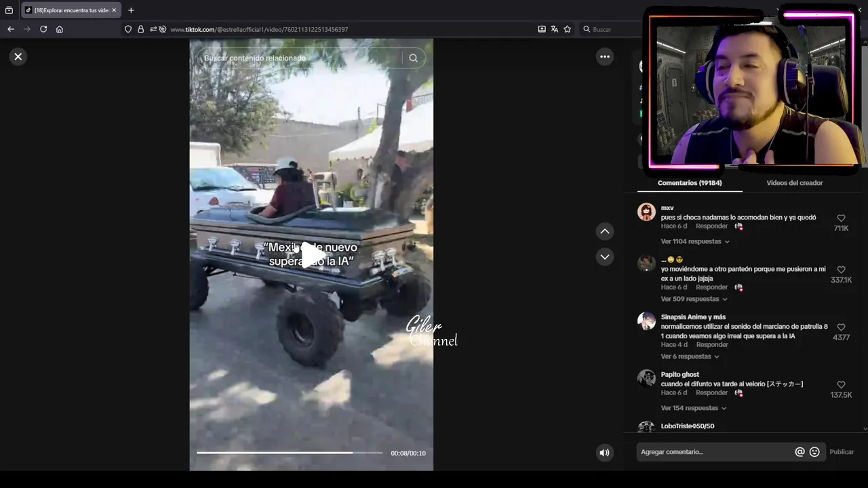Open mxv's profile avatar
Screen dimensions: 868x488
point(646,212)
